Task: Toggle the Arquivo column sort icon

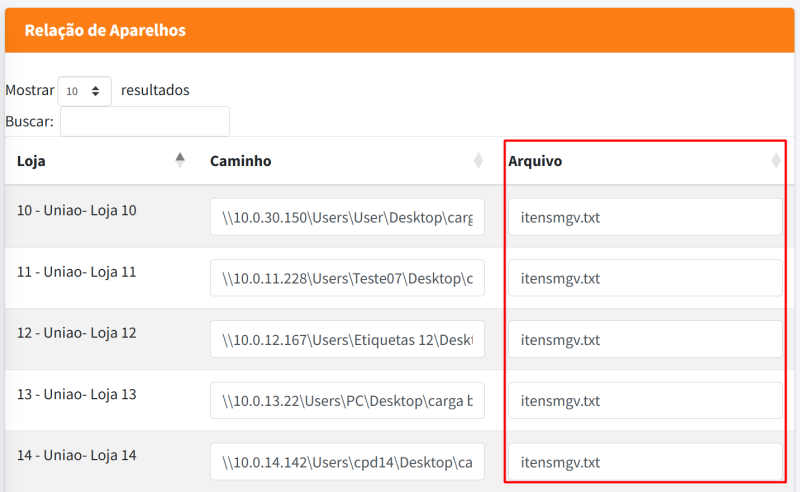Action: 776,161
